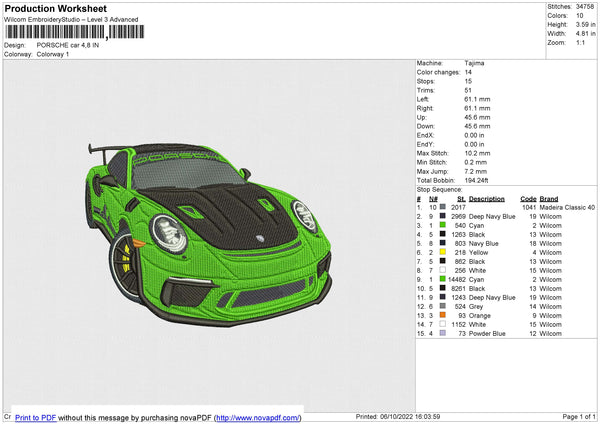The image size is (600, 424).
Task: Click the Min Stitch value 0.2 mm
Action: pyautogui.click(x=476, y=162)
